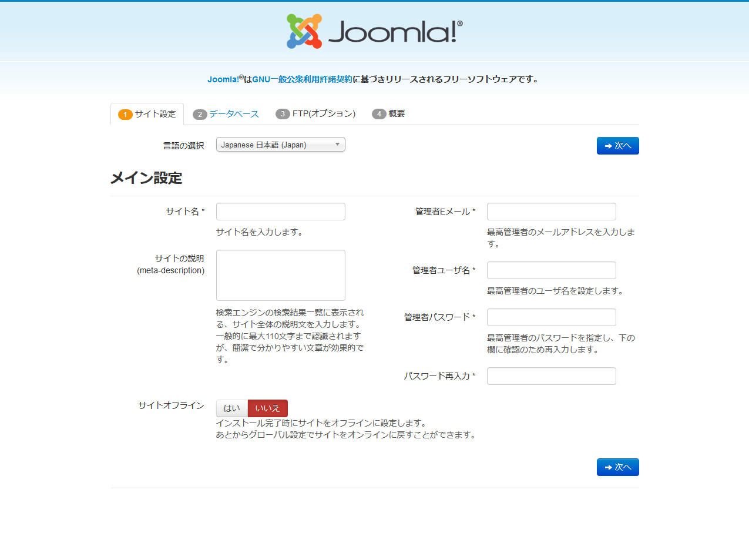Viewport: 749px width, 560px height.
Task: Click the サイトの説明 meta-description textarea
Action: [x=281, y=275]
